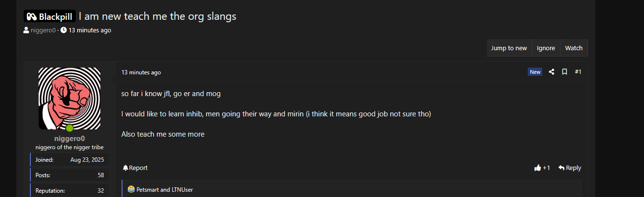Click the #1 post number link
The width and height of the screenshot is (644, 197).
coord(578,72)
